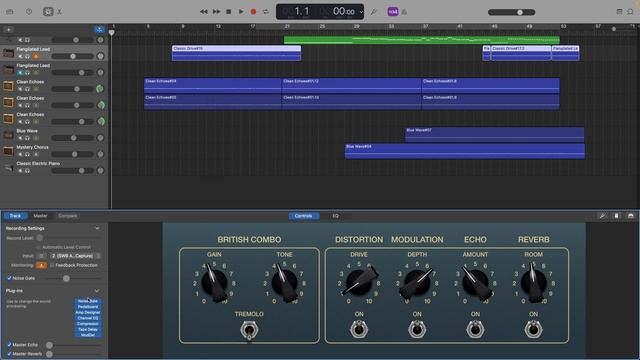This screenshot has height=360, width=640.
Task: Toggle the Smart Controls button
Action: tap(48, 12)
